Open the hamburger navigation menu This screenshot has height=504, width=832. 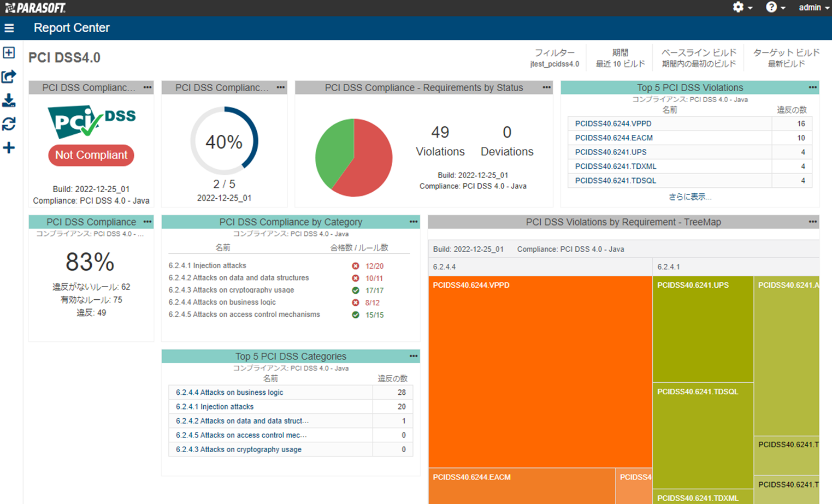[x=9, y=28]
